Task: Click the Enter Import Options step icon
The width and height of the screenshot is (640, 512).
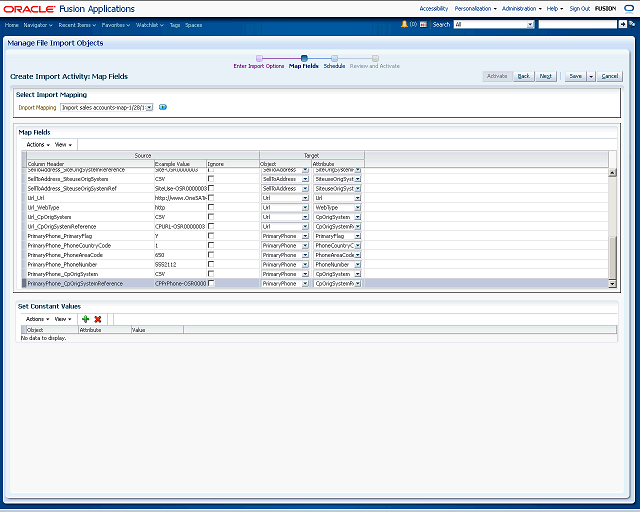Action: coord(259,58)
